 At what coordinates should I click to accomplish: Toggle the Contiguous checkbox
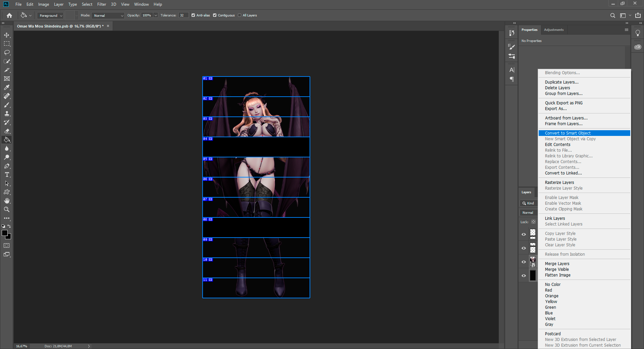coord(215,15)
